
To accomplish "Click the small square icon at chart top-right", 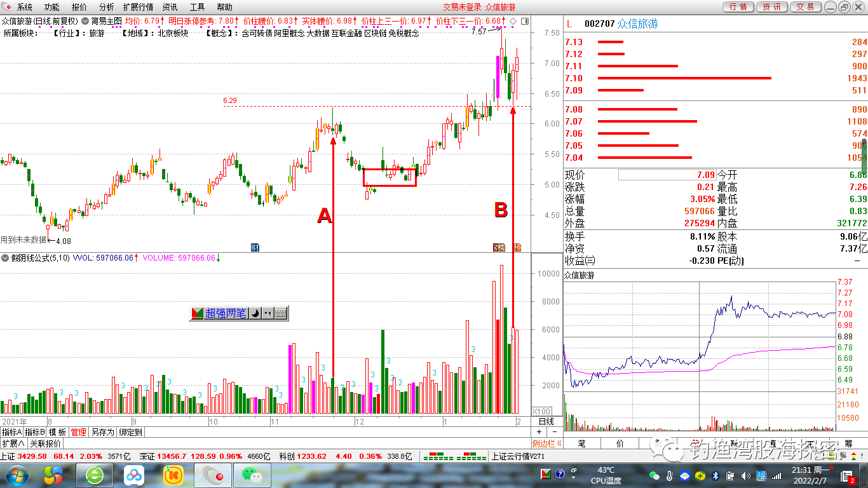I will pyautogui.click(x=524, y=21).
